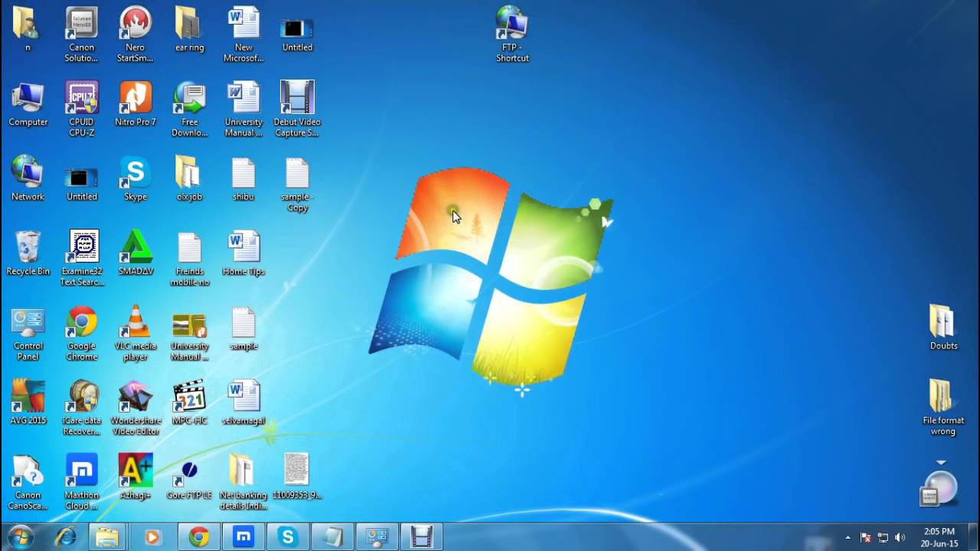Switch to Skype on the taskbar
This screenshot has height=551, width=980.
(288, 537)
